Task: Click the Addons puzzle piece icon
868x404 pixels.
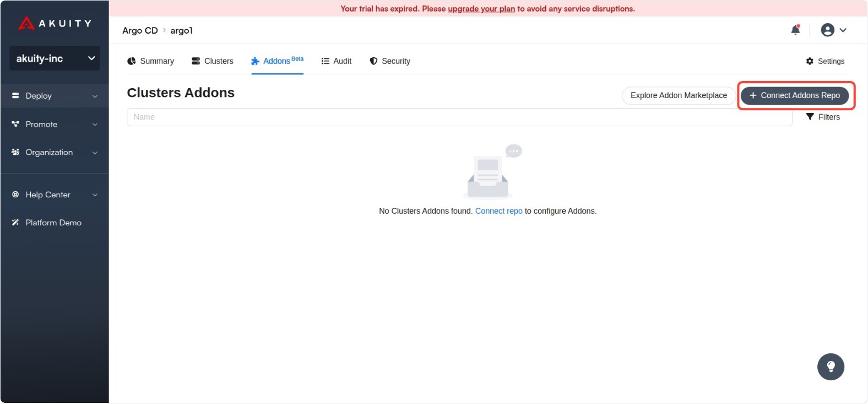Action: tap(255, 61)
